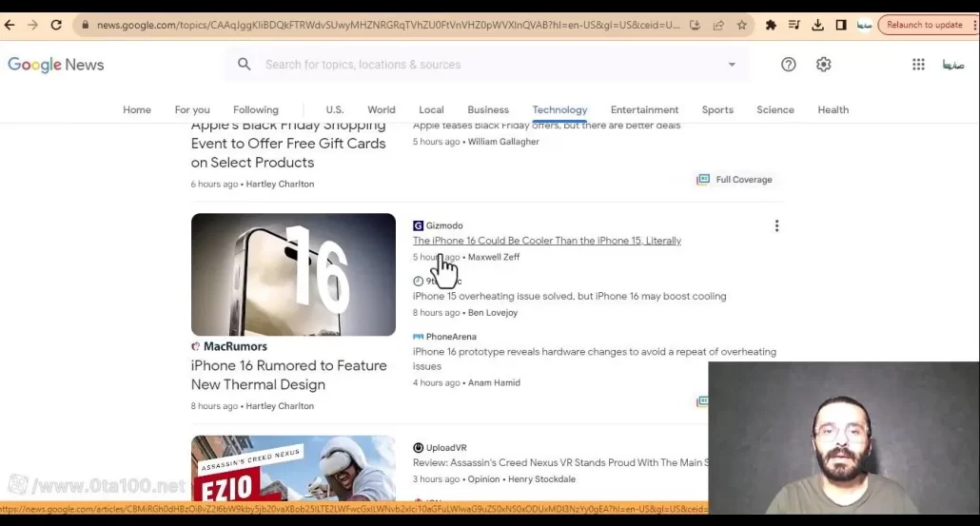
Task: Click the Full Coverage button
Action: pos(735,180)
